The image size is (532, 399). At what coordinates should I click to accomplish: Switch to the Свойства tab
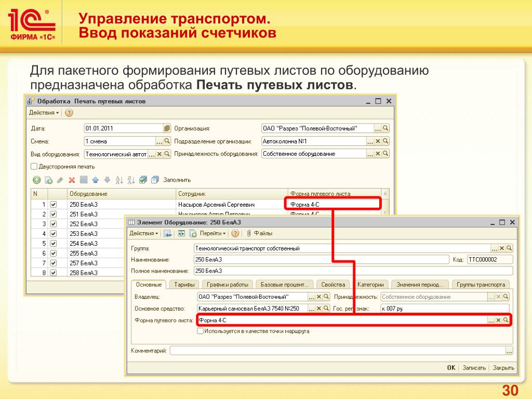[333, 285]
